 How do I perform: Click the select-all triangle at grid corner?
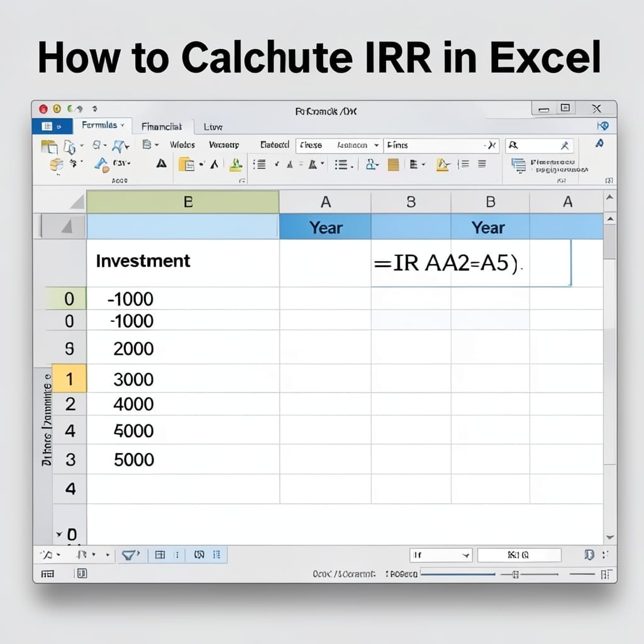(77, 202)
